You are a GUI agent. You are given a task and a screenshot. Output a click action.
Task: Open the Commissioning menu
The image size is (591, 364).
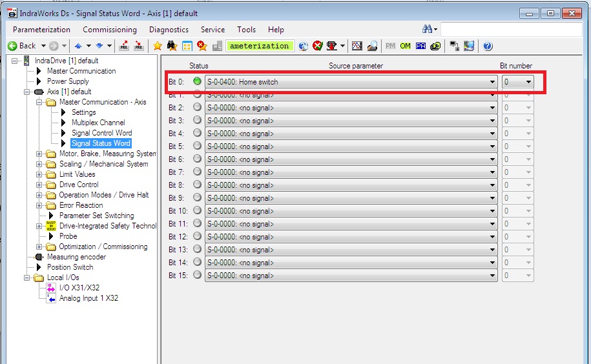(110, 30)
